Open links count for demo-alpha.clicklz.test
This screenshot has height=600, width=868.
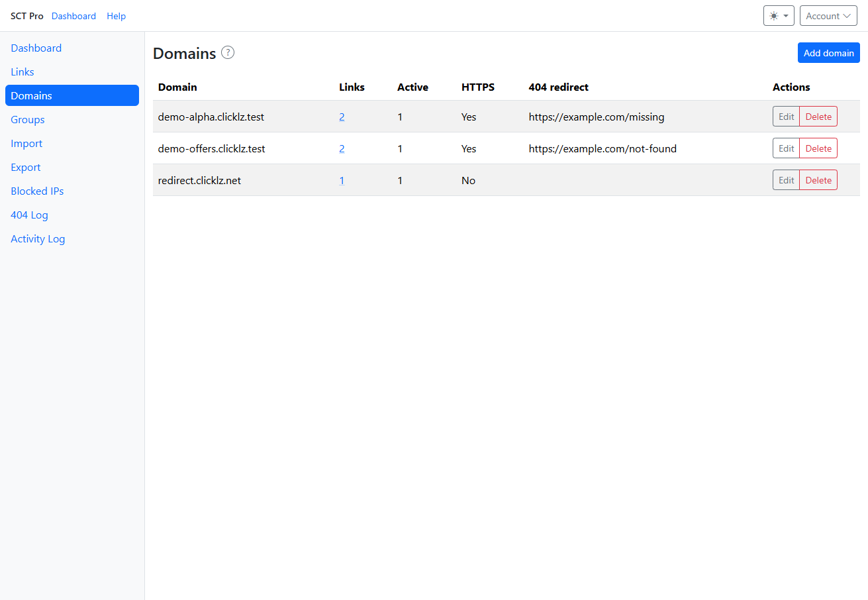point(342,117)
